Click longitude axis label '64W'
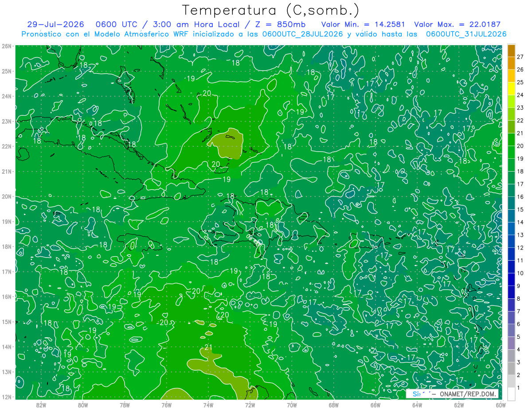Viewport: 532px width, 411px height. [x=417, y=405]
